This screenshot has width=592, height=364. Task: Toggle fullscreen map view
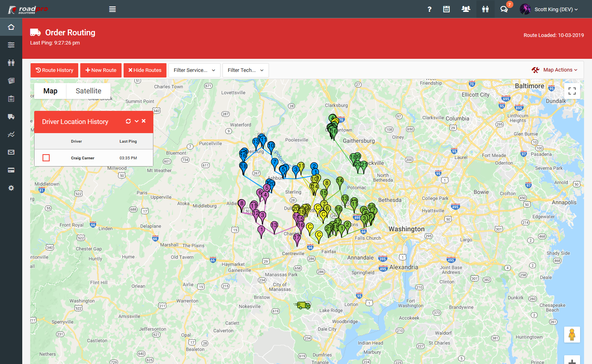[572, 91]
